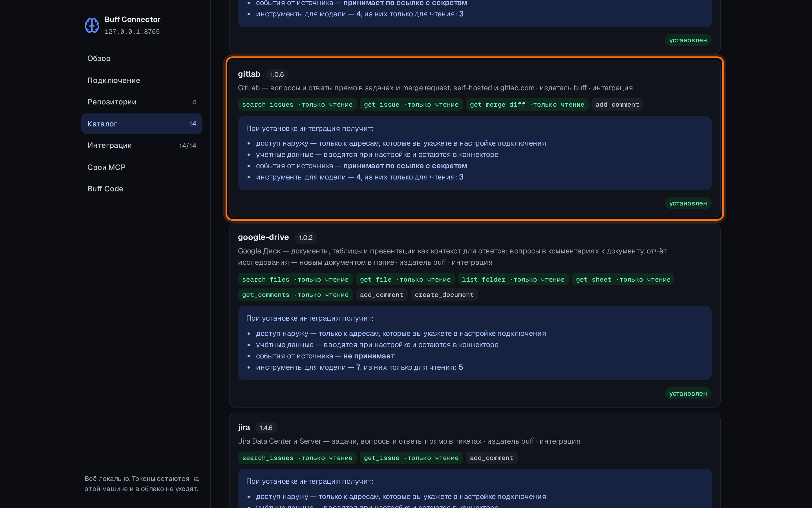812x508 pixels.
Task: Click list_folder tool chip
Action: pyautogui.click(x=513, y=279)
